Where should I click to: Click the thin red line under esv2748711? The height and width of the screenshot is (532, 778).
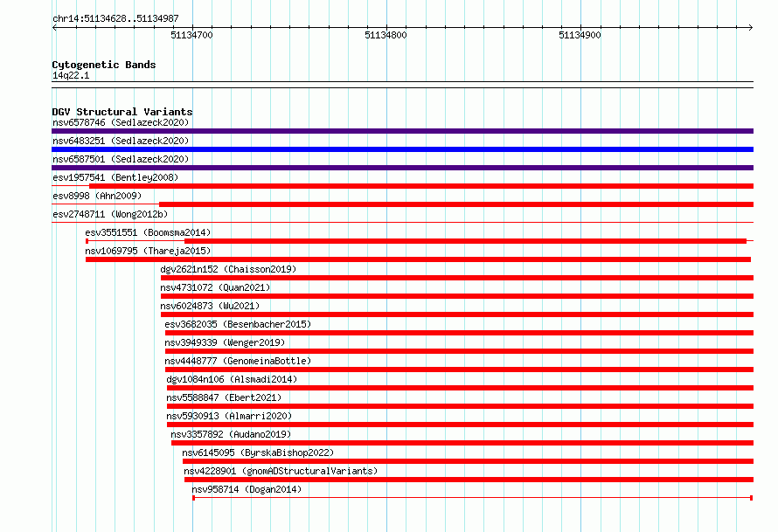[402, 222]
